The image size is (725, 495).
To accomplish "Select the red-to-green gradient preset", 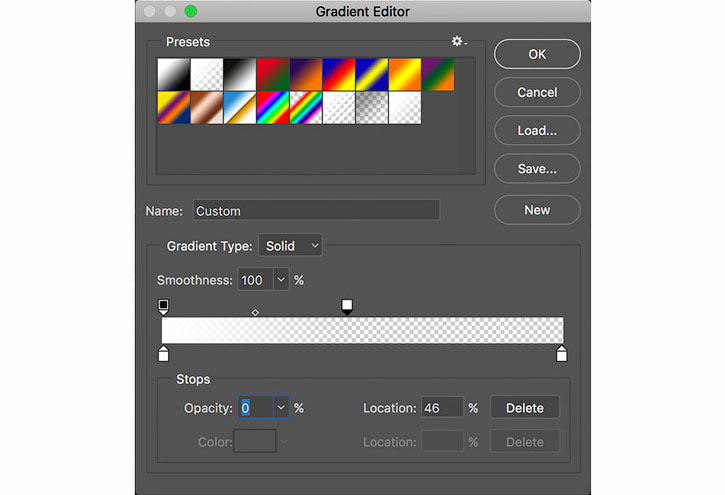I will [273, 74].
